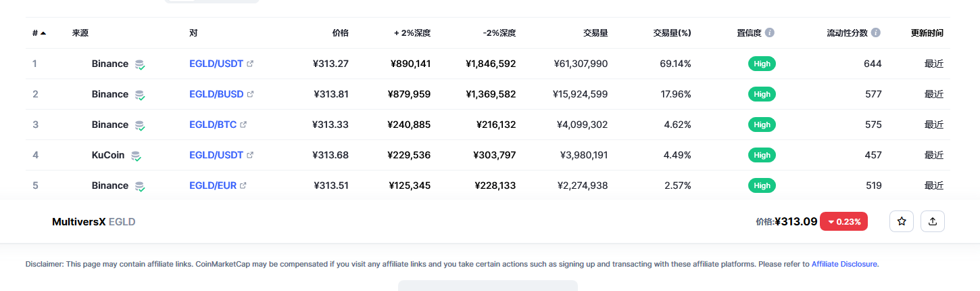Open the EGLD/USDT pair on Binance
Image resolution: width=980 pixels, height=291 pixels.
[x=216, y=64]
